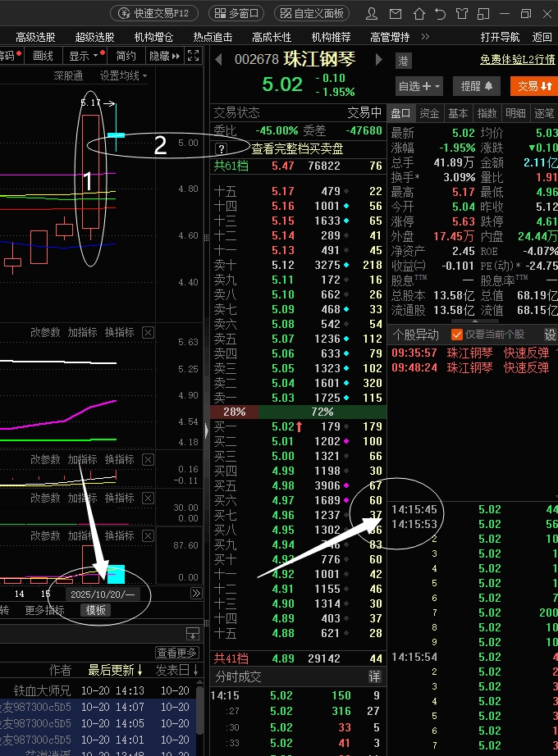
Task: Collapse the posts panel via down-arrow icon
Action: click(x=193, y=634)
